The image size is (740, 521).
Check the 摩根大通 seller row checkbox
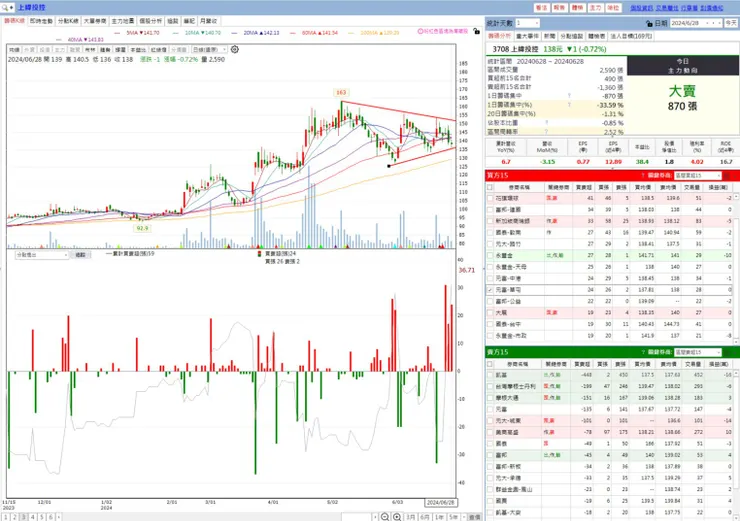(490, 398)
